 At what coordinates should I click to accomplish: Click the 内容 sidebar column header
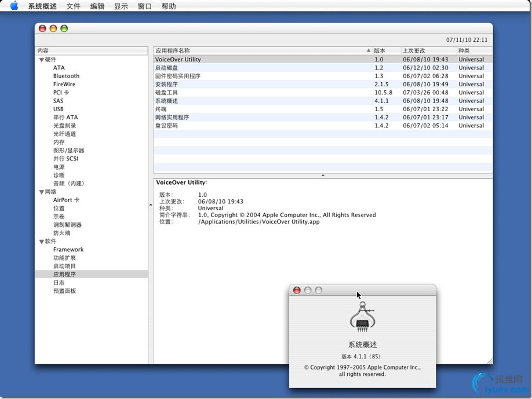[92, 51]
